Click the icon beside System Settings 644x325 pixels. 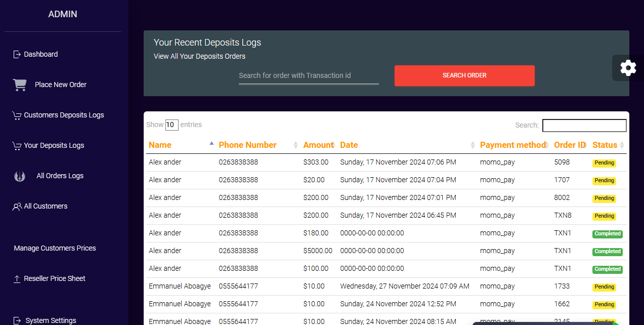17,320
